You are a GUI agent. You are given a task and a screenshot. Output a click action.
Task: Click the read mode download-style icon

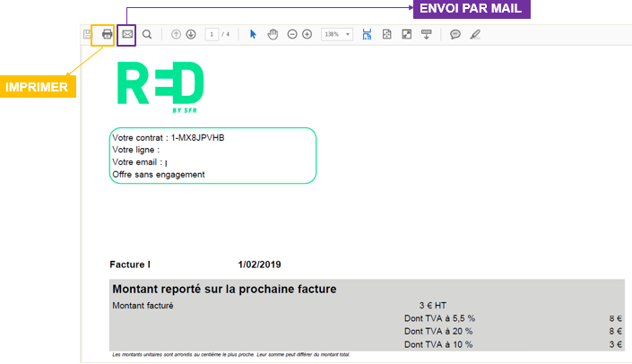pyautogui.click(x=426, y=35)
